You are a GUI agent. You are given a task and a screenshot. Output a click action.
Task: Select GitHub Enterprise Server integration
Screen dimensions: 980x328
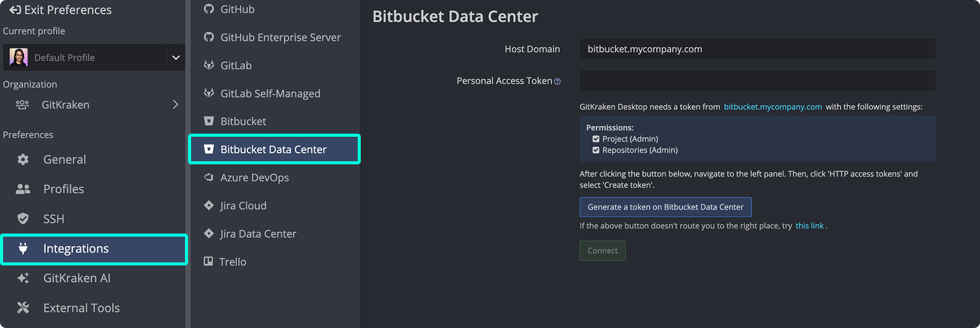(280, 37)
